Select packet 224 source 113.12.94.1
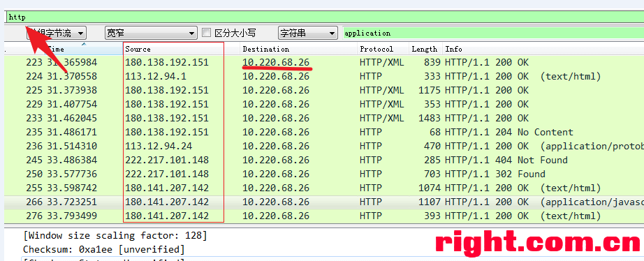The height and width of the screenshot is (261, 644). (x=155, y=76)
